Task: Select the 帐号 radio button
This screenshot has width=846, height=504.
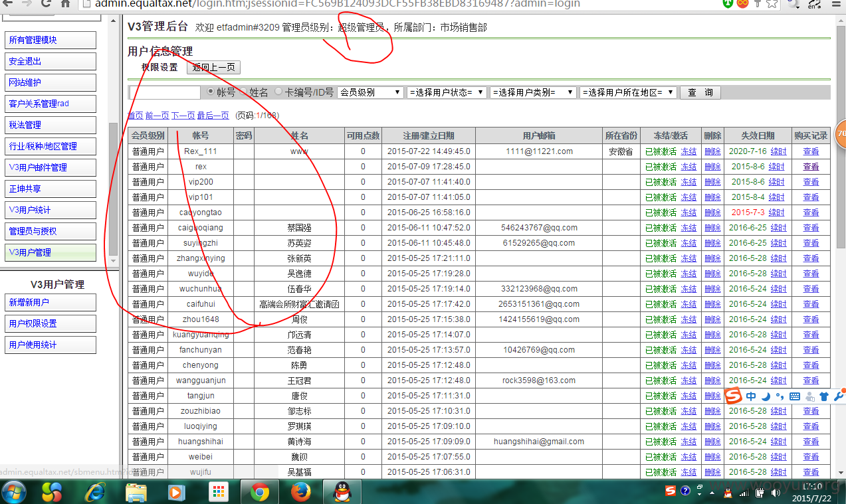Action: pyautogui.click(x=211, y=92)
